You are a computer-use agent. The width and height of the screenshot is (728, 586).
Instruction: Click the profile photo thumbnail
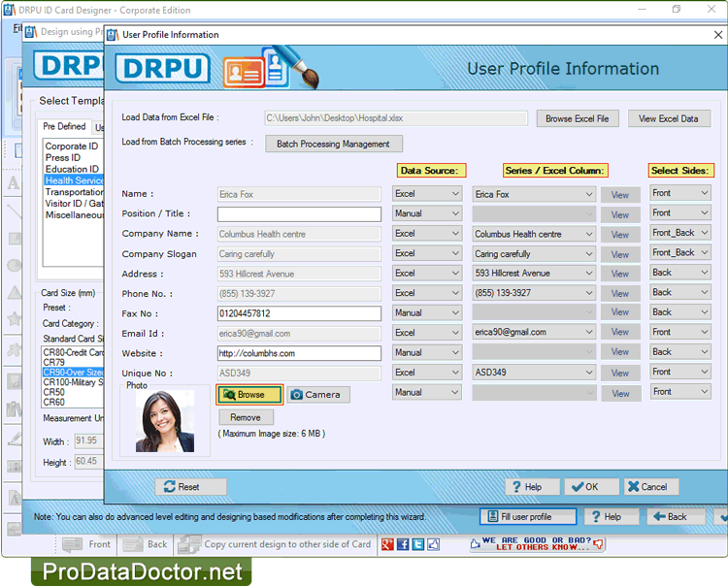coord(165,421)
